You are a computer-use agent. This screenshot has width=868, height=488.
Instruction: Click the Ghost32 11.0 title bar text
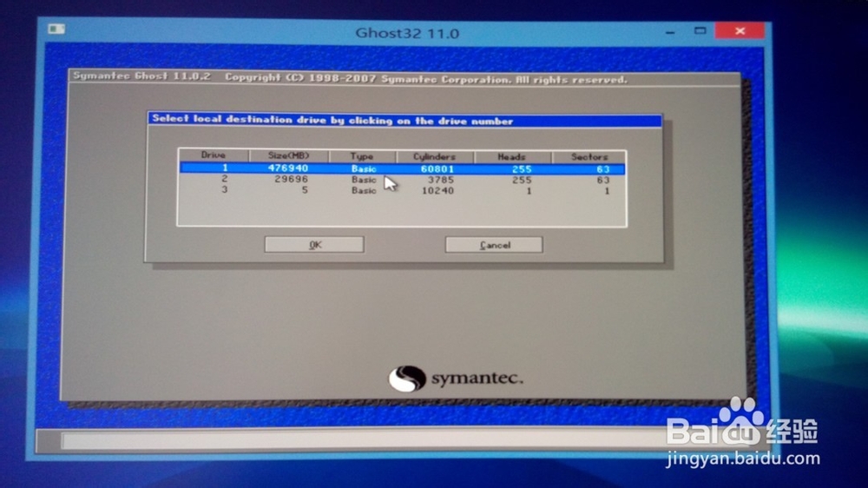click(x=407, y=33)
